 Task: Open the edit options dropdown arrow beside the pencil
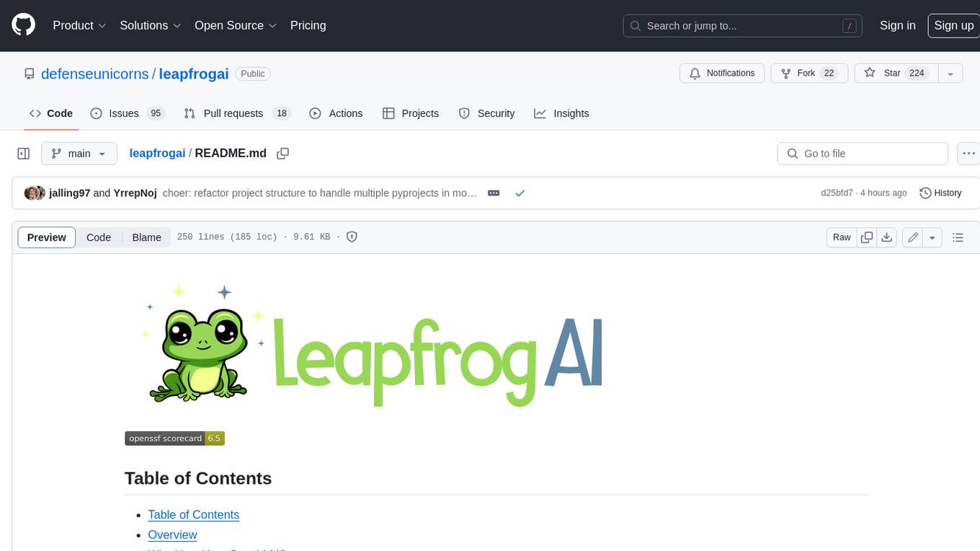pos(932,237)
